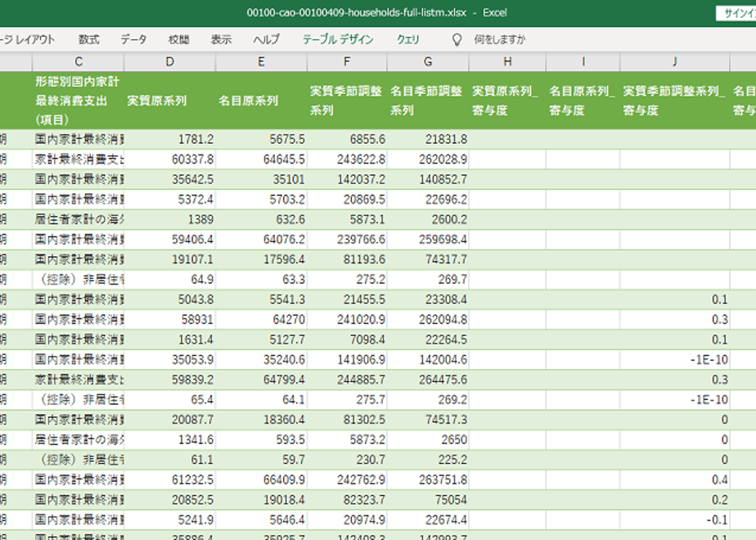Screen dimensions: 756x540
Task: Click the cell showing 81193.6
Action: (x=347, y=259)
